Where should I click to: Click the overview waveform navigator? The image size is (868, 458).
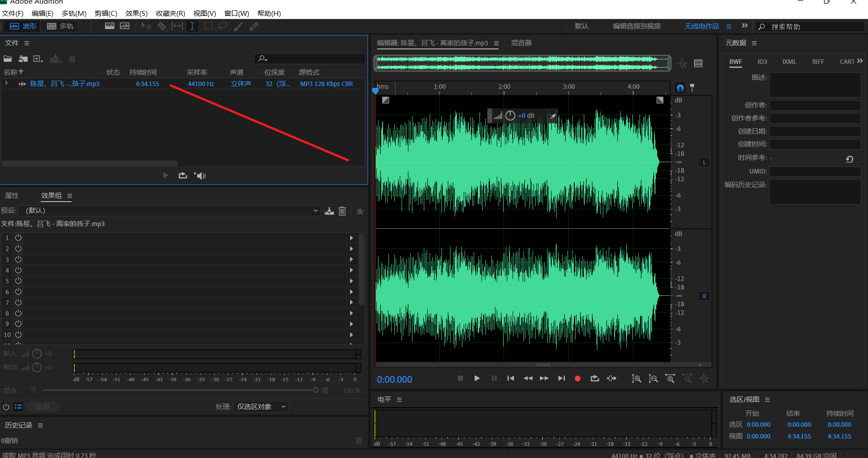[522, 63]
